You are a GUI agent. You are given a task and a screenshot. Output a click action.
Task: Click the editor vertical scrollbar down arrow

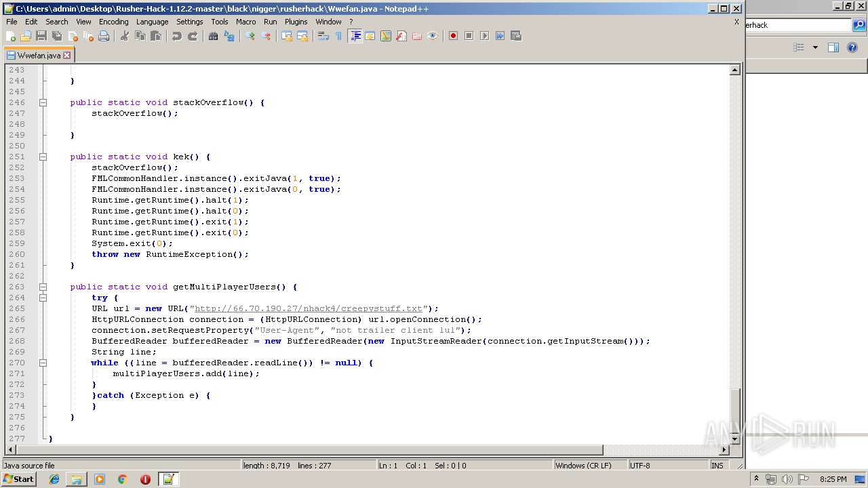735,439
